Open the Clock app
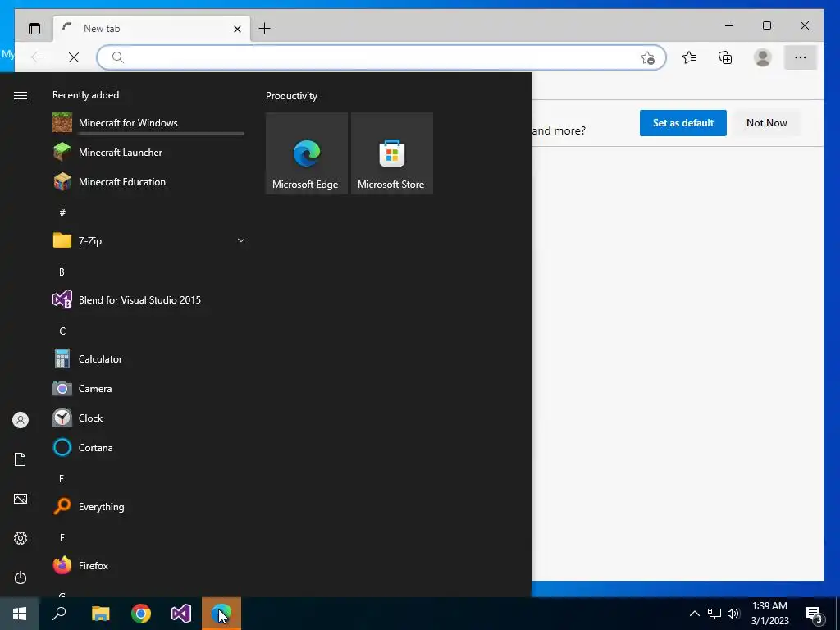Viewport: 840px width, 630px height. [x=148, y=418]
